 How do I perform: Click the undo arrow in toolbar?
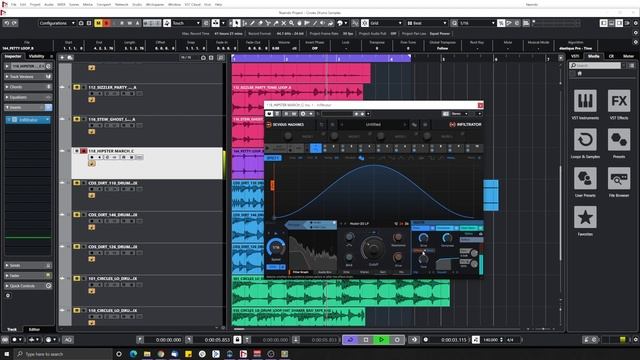tap(7, 23)
